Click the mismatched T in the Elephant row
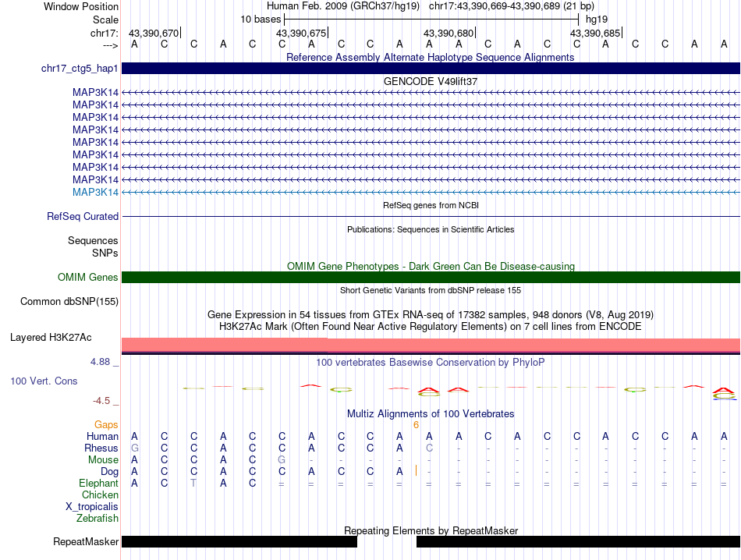 click(193, 483)
